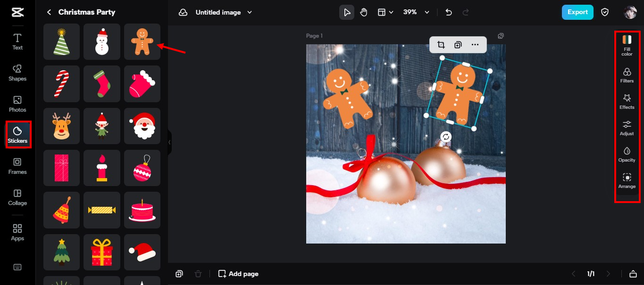Add the red bell sticker
This screenshot has height=285, width=644.
click(x=62, y=210)
